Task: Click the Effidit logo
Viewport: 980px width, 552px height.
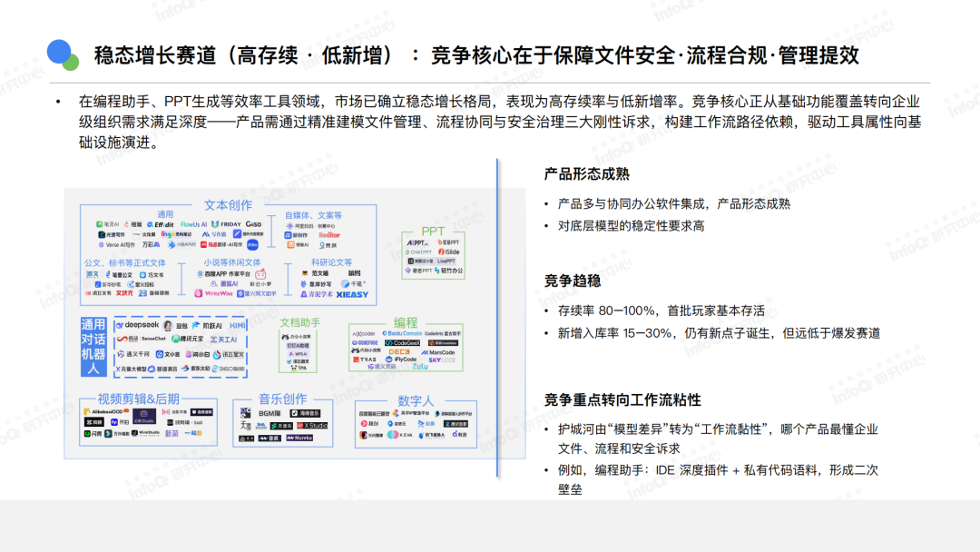Action: [160, 224]
